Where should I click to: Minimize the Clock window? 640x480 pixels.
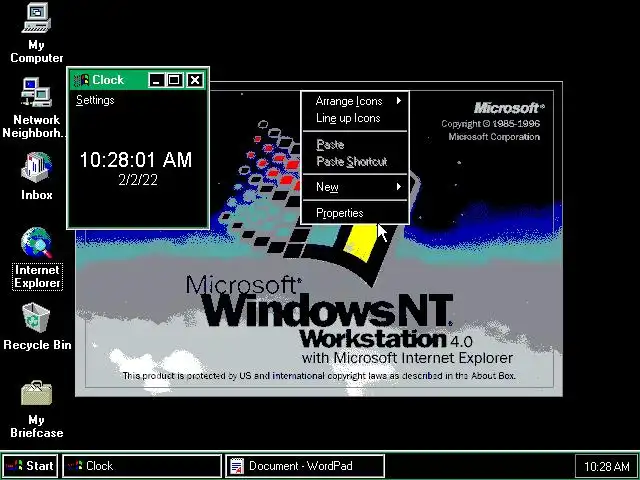click(x=156, y=80)
